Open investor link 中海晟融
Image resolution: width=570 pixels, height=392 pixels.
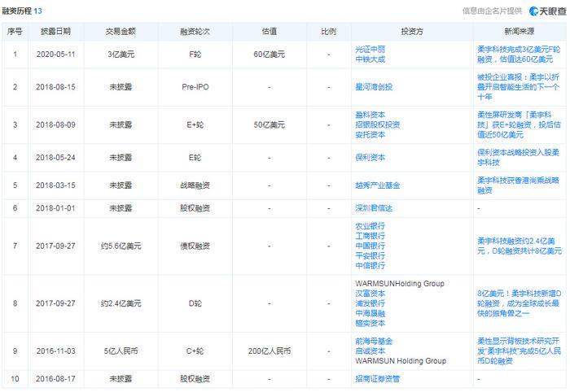370,313
